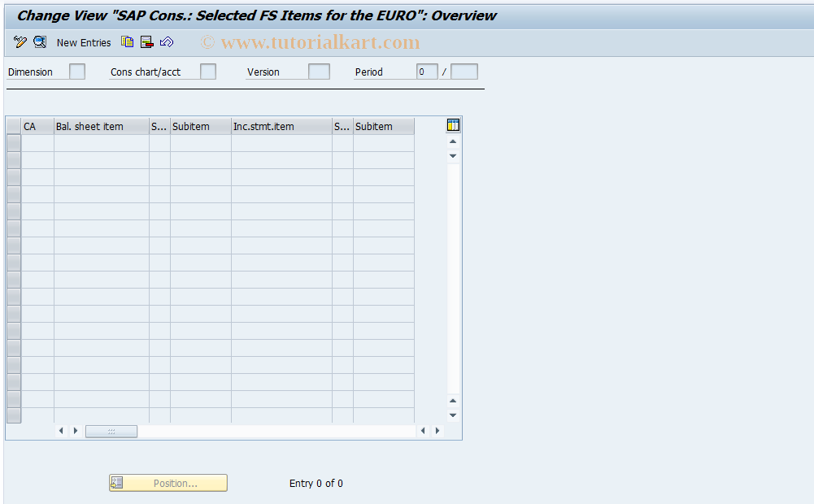The height and width of the screenshot is (504, 814).
Task: Click the second S... column header
Action: point(342,126)
